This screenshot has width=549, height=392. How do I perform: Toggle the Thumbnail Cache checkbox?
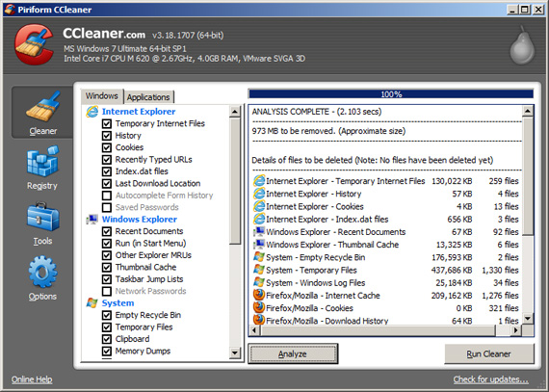(107, 267)
